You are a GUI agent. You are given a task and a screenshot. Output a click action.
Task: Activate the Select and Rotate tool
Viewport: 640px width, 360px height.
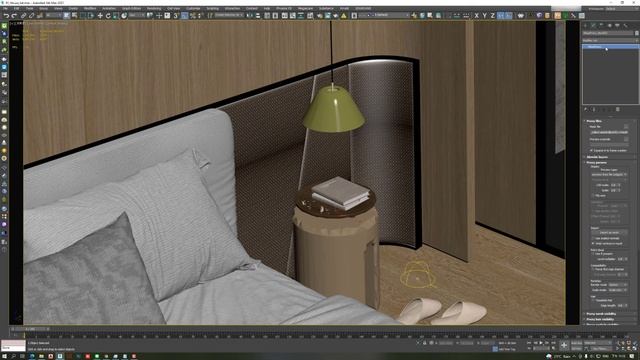[108, 16]
